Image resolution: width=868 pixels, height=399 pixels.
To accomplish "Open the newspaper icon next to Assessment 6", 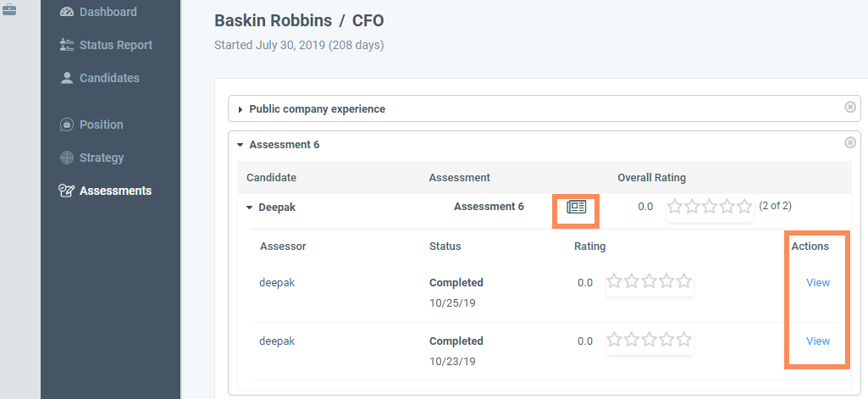I will click(x=577, y=207).
